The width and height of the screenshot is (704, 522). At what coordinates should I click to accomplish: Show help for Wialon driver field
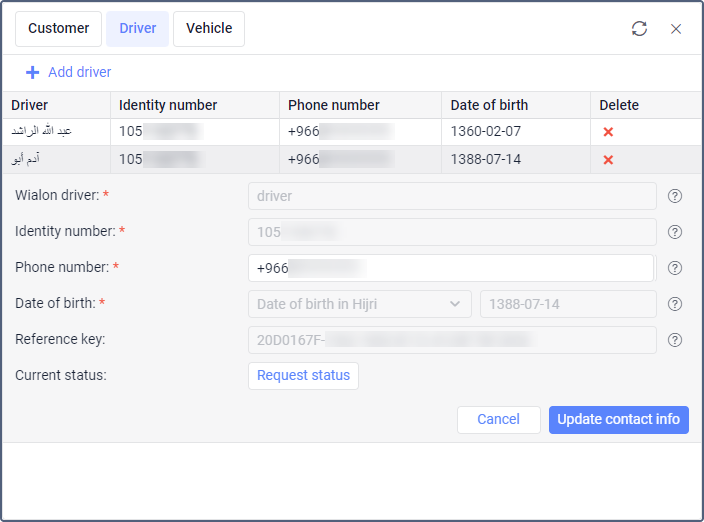click(x=675, y=196)
